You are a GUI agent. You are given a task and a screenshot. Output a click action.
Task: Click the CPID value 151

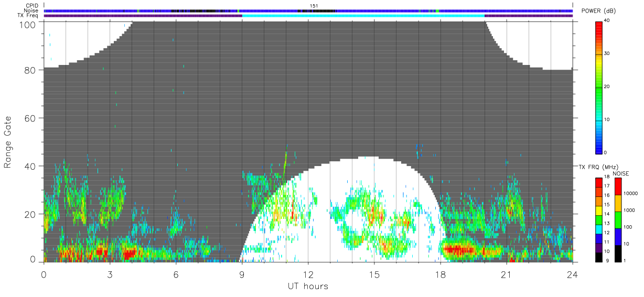coord(314,6)
